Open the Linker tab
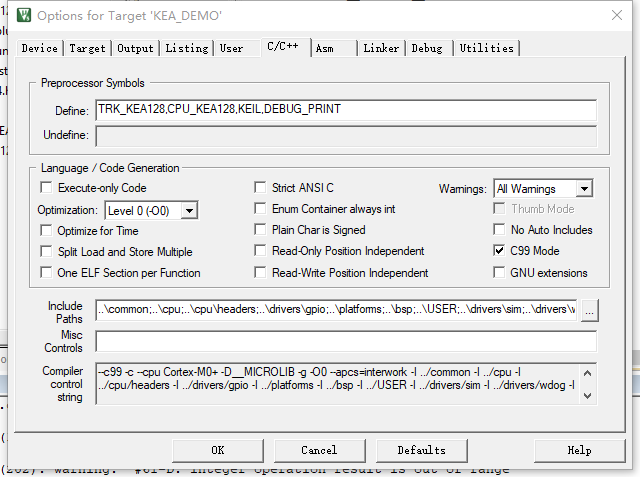640x477 pixels. [381, 48]
